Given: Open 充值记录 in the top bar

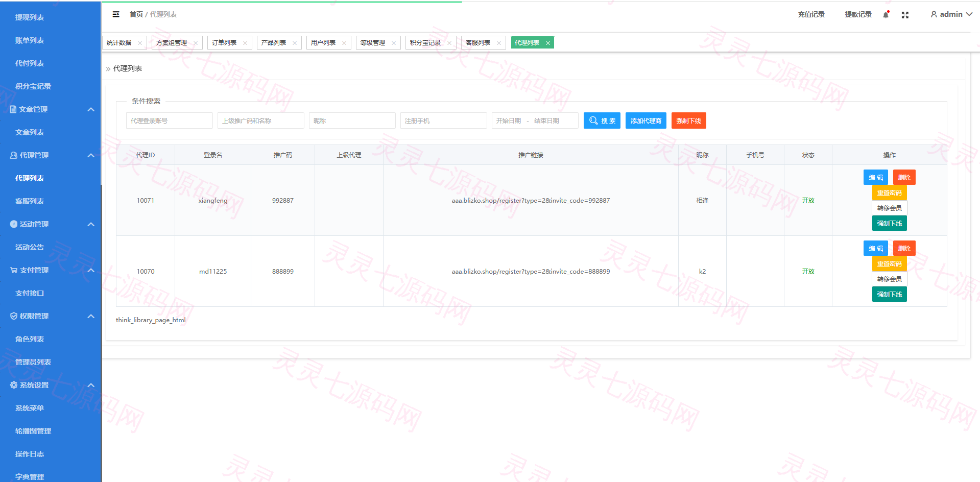Looking at the screenshot, I should click(811, 14).
